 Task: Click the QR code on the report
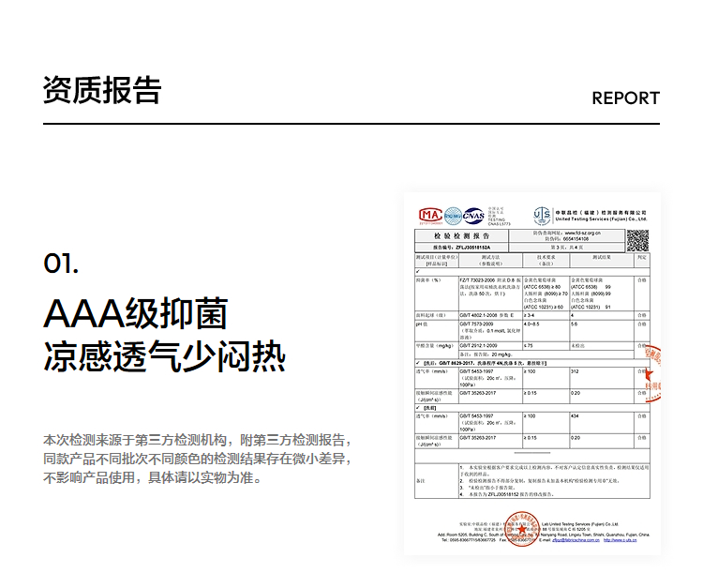[x=637, y=240]
